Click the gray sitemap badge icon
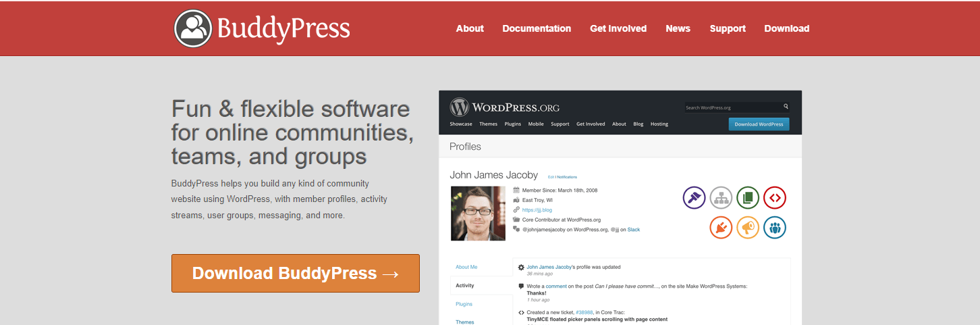Screen dimensions: 980x325 tap(721, 198)
